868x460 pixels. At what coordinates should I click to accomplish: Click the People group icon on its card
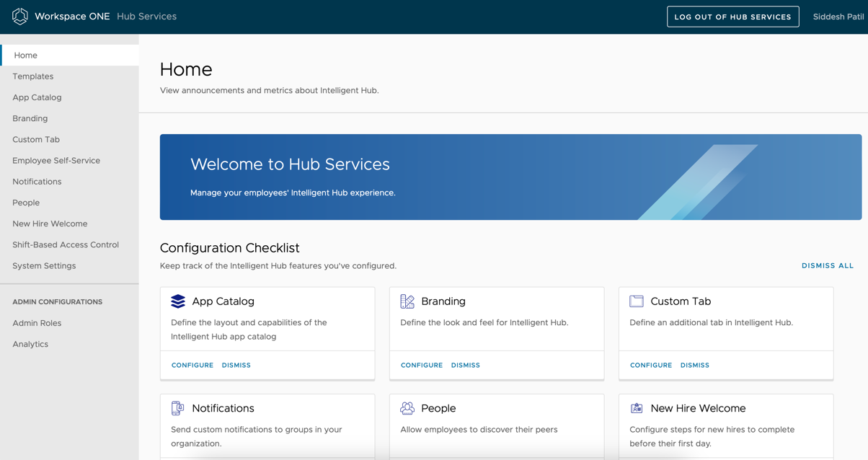pos(406,407)
